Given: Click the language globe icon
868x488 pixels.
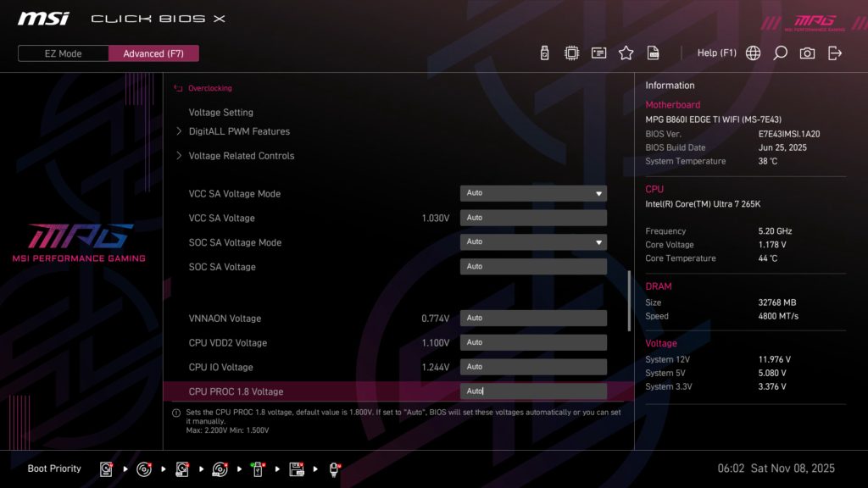Looking at the screenshot, I should click(753, 52).
